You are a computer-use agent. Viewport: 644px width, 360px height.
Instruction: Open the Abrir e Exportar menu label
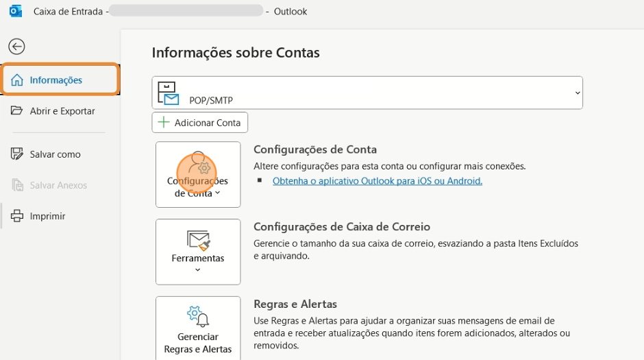(62, 111)
